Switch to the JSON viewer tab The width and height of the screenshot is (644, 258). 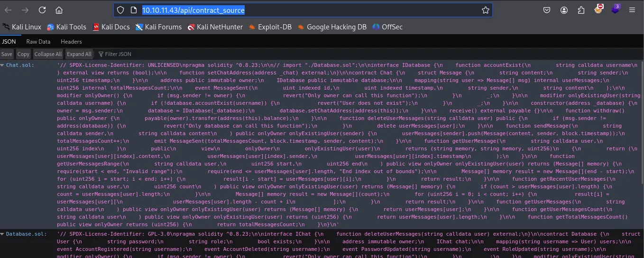click(x=9, y=42)
